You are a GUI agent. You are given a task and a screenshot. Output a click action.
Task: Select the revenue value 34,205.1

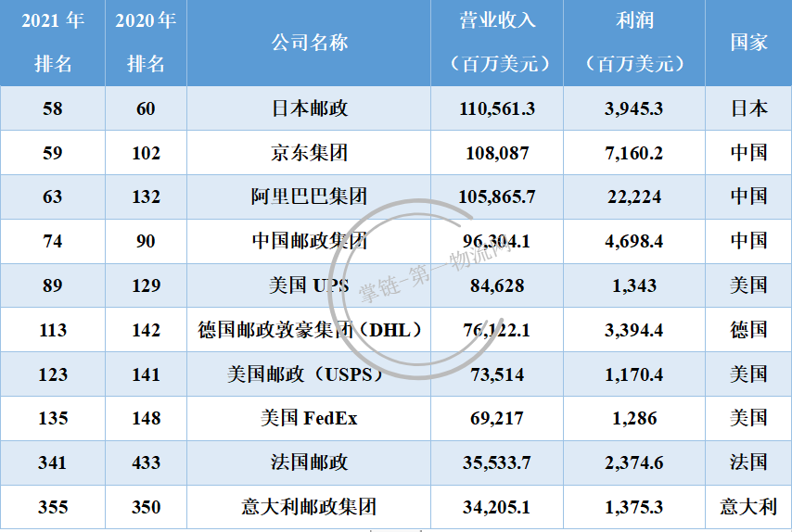point(497,507)
